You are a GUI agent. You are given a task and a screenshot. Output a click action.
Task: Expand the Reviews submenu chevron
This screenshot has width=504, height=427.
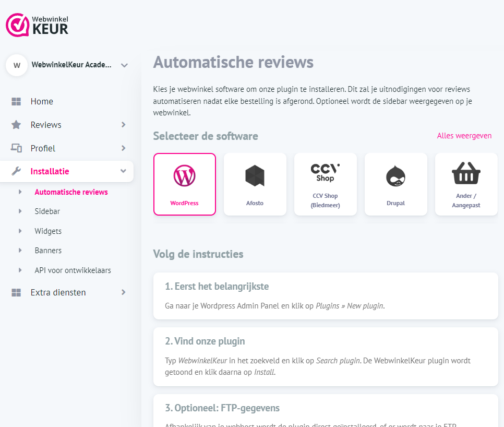124,125
